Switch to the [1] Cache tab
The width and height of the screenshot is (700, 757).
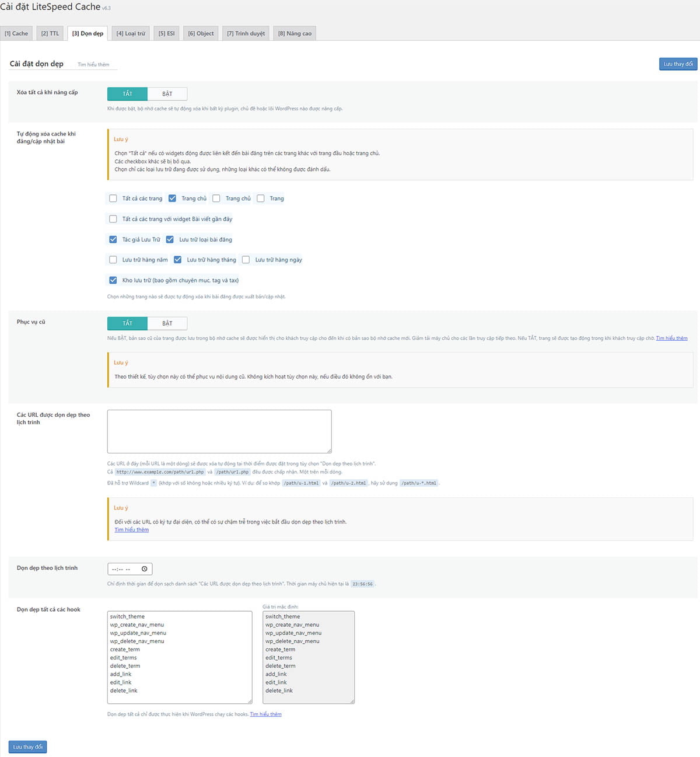pyautogui.click(x=16, y=33)
